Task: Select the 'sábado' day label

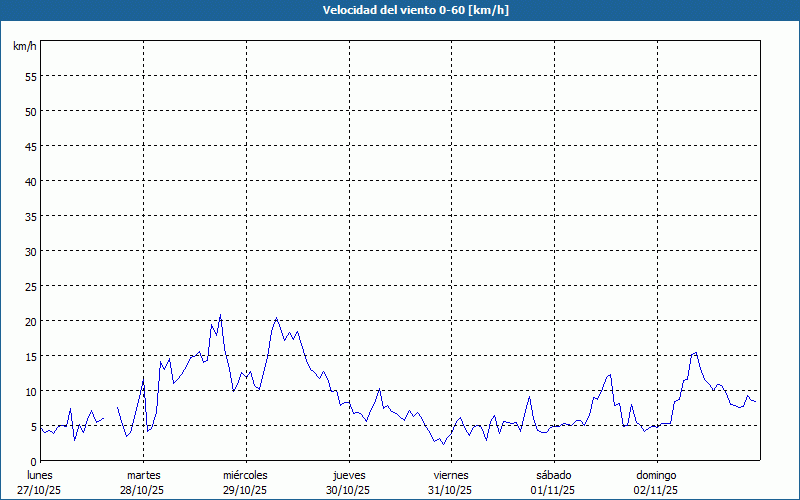Action: pyautogui.click(x=553, y=475)
